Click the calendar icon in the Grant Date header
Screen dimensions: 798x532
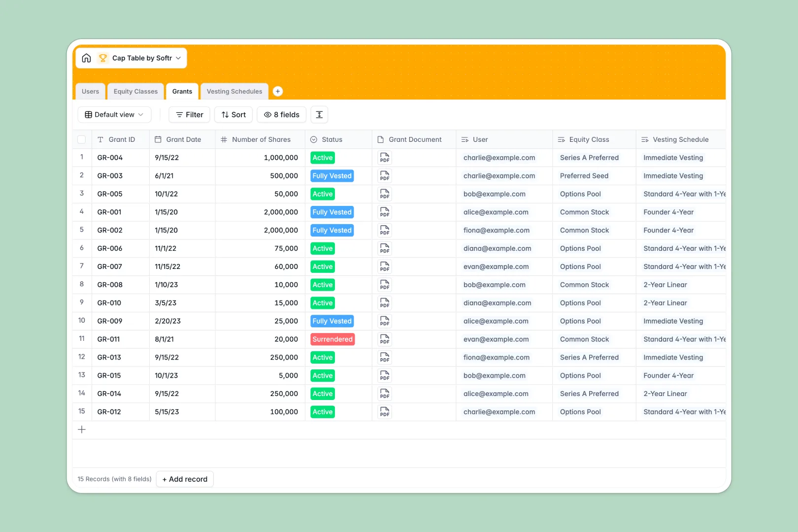(158, 139)
